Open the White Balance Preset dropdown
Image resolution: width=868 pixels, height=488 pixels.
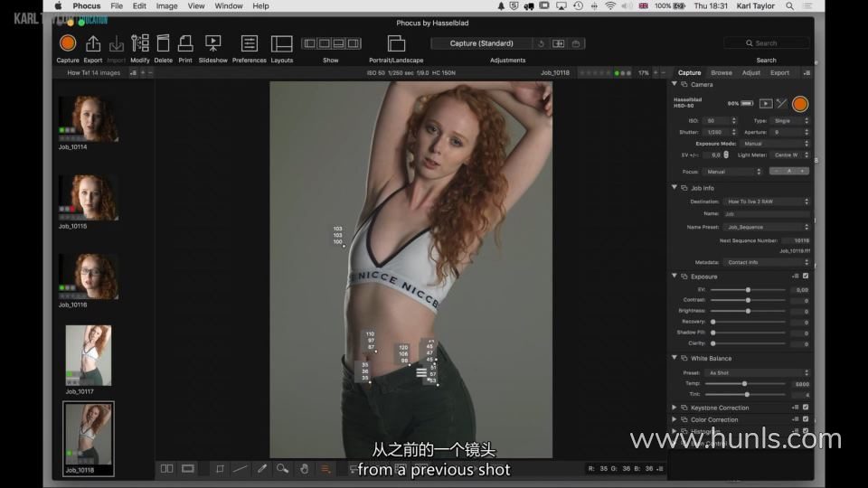pos(758,373)
